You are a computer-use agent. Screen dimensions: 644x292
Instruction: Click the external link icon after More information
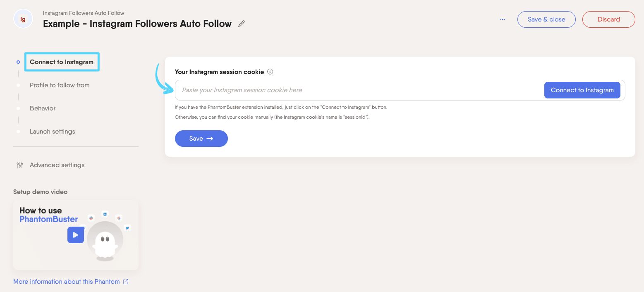[126, 282]
